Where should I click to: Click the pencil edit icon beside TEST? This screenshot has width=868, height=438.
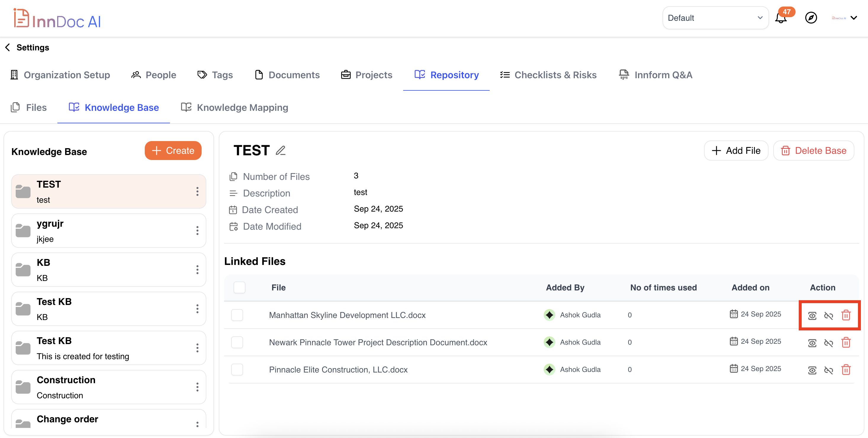click(280, 150)
